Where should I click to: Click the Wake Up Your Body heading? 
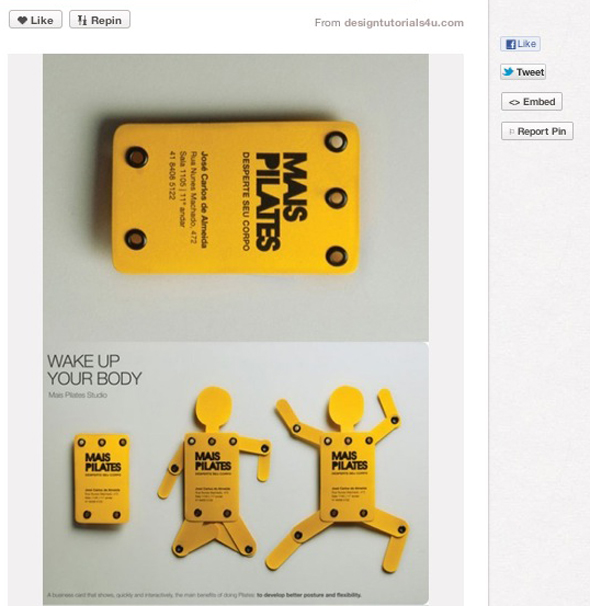[94, 370]
